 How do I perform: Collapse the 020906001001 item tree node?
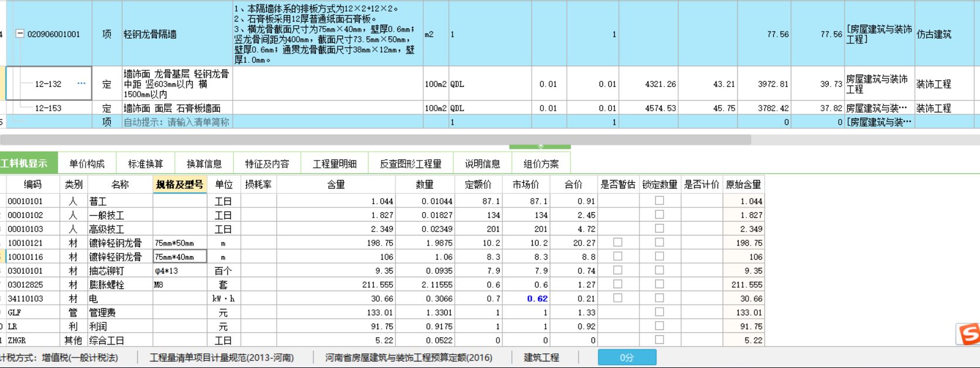pyautogui.click(x=20, y=34)
